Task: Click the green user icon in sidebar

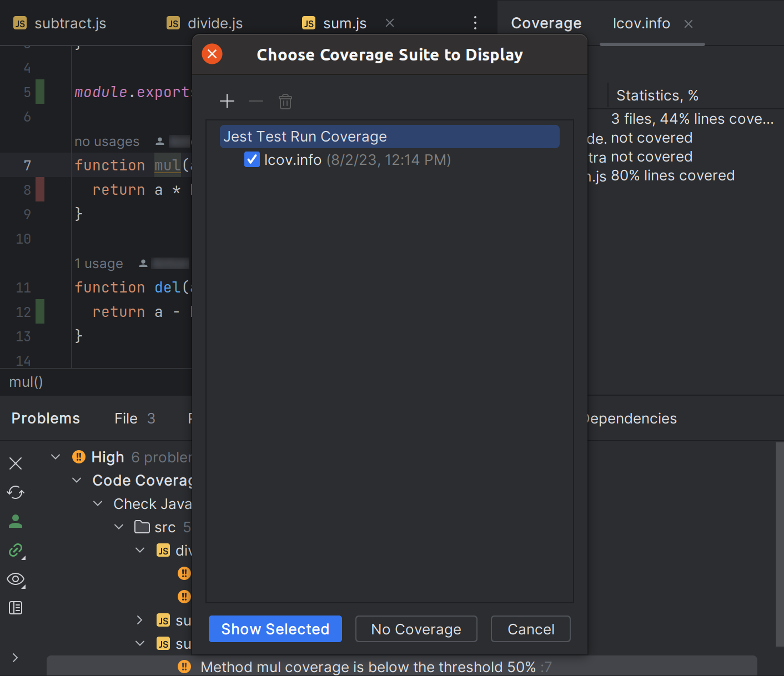Action: (16, 521)
